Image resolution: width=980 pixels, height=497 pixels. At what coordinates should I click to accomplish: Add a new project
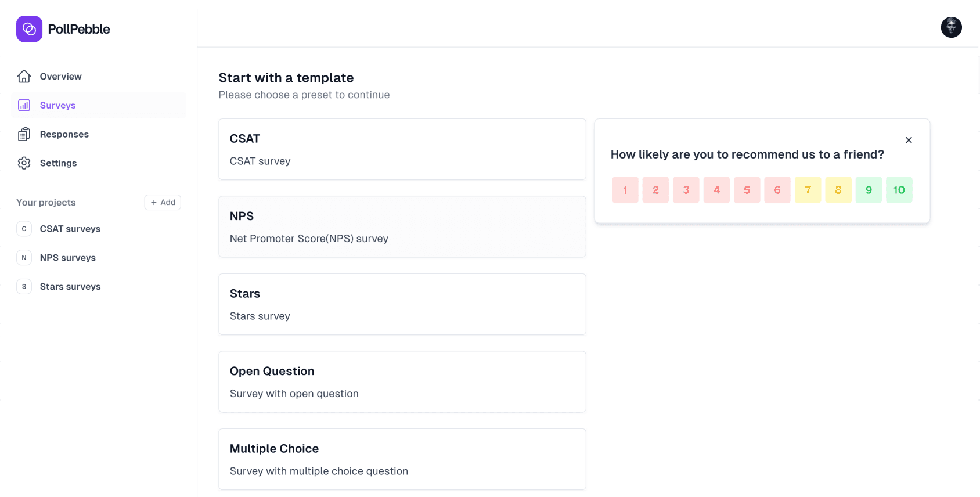click(x=163, y=202)
